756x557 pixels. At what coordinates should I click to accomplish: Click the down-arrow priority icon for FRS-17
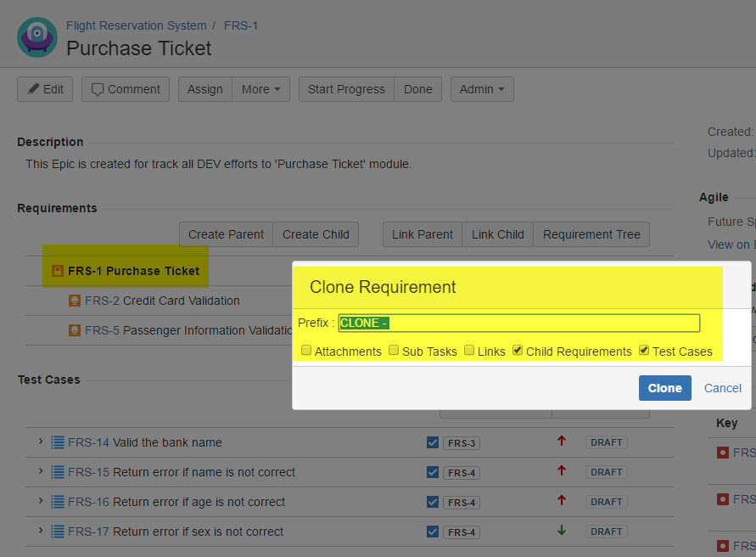click(561, 531)
